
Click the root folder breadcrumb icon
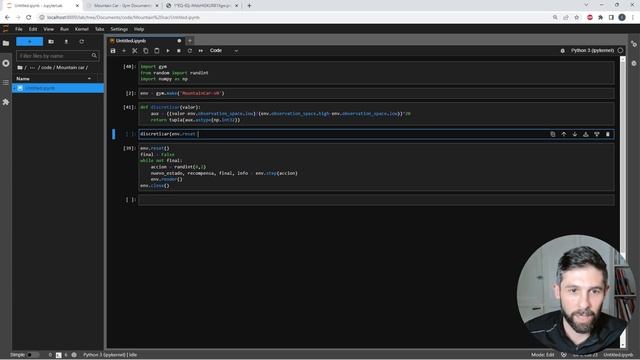pyautogui.click(x=20, y=67)
